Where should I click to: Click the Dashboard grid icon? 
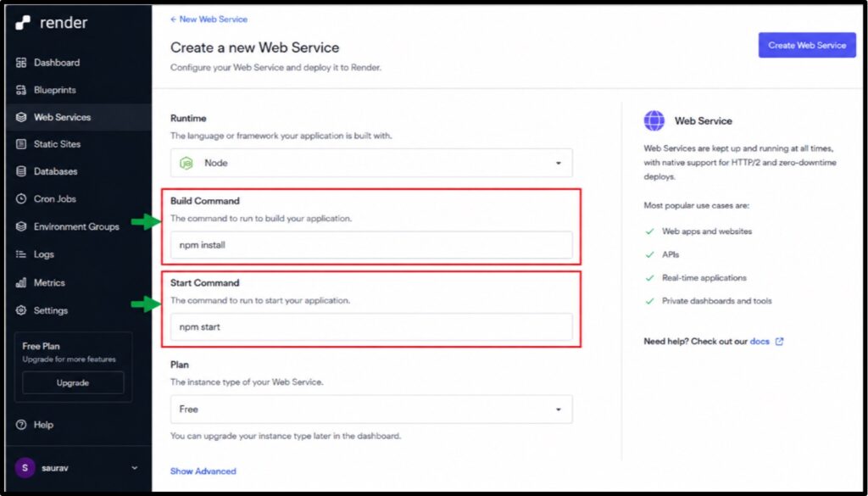click(21, 63)
